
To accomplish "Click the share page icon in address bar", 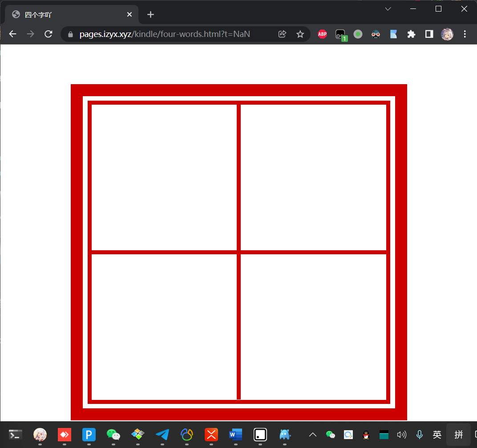I will click(282, 34).
